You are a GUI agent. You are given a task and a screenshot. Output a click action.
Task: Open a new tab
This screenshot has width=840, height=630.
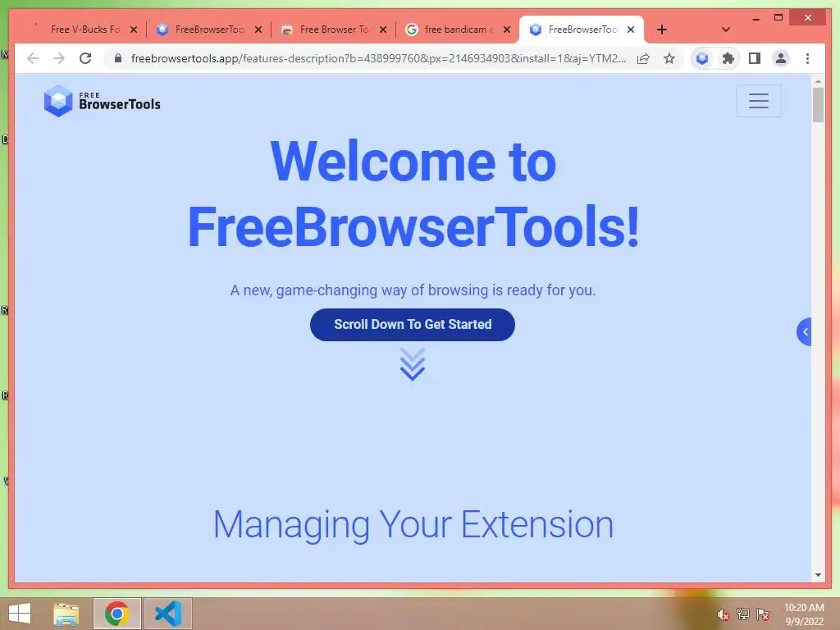coord(662,30)
